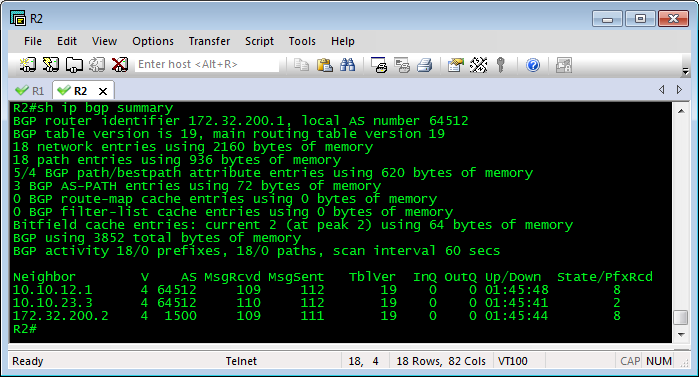The width and height of the screenshot is (699, 377).
Task: Click the grayed SecureFX icon
Action: [x=564, y=65]
